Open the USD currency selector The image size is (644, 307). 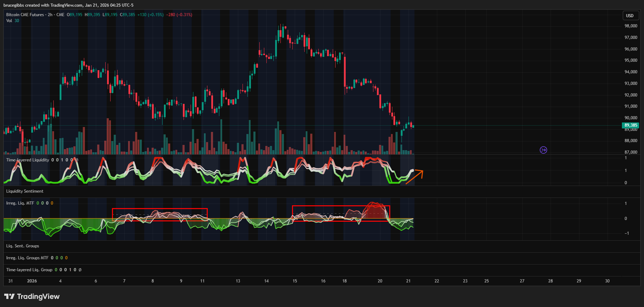click(x=630, y=15)
